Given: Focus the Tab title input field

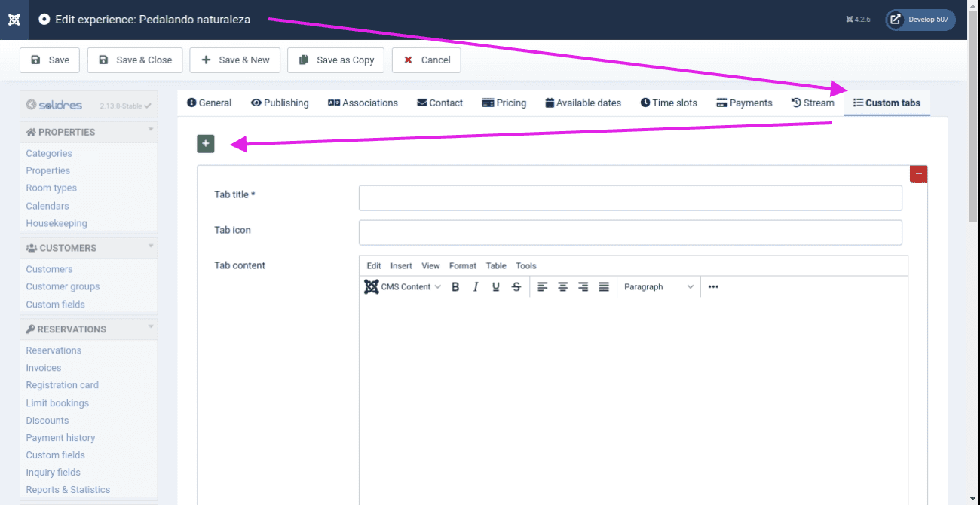Looking at the screenshot, I should click(x=630, y=198).
